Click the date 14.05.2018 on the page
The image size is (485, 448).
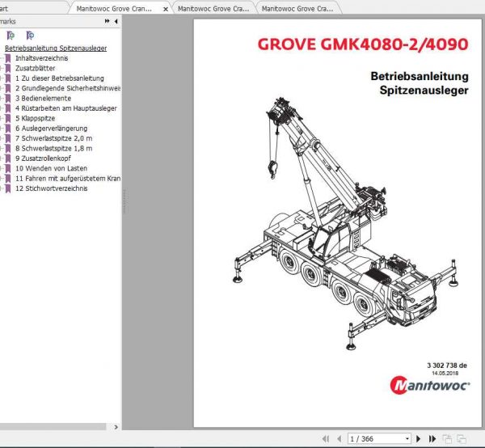[x=445, y=373]
